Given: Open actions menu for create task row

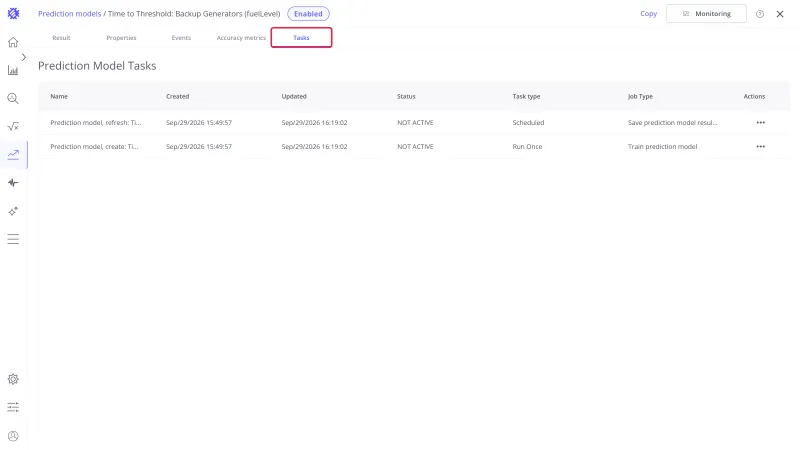Looking at the screenshot, I should (760, 146).
